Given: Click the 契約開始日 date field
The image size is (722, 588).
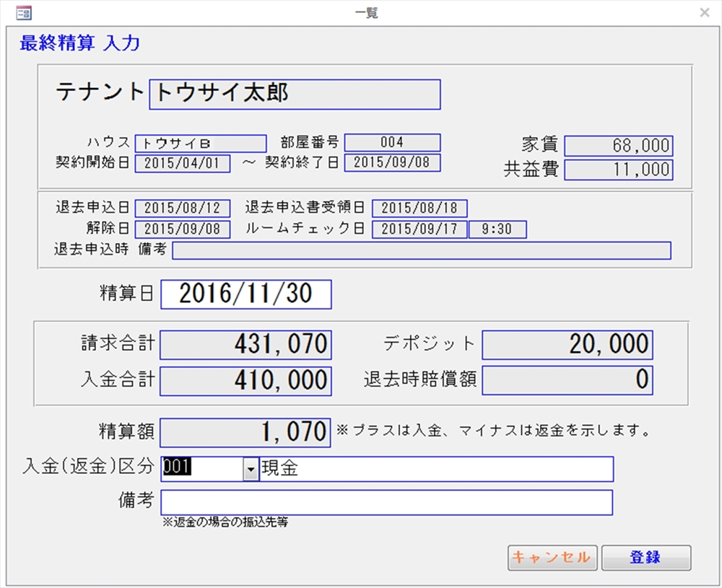Looking at the screenshot, I should (x=183, y=162).
